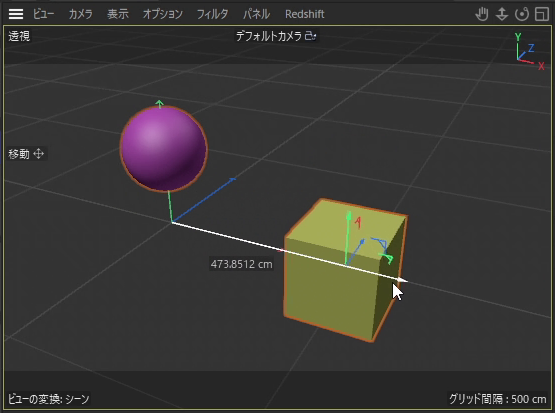Open the hamburger viewport menu
Viewport: 555px width, 413px height.
click(16, 14)
